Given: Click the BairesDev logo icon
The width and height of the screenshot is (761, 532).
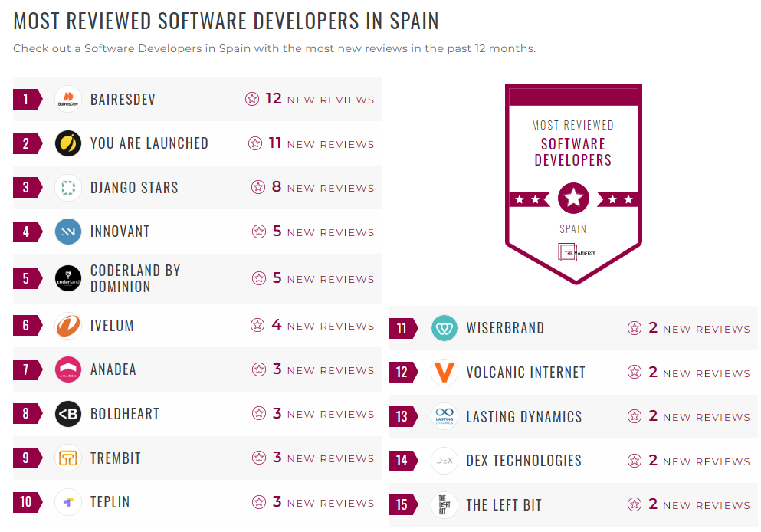Looking at the screenshot, I should (68, 99).
